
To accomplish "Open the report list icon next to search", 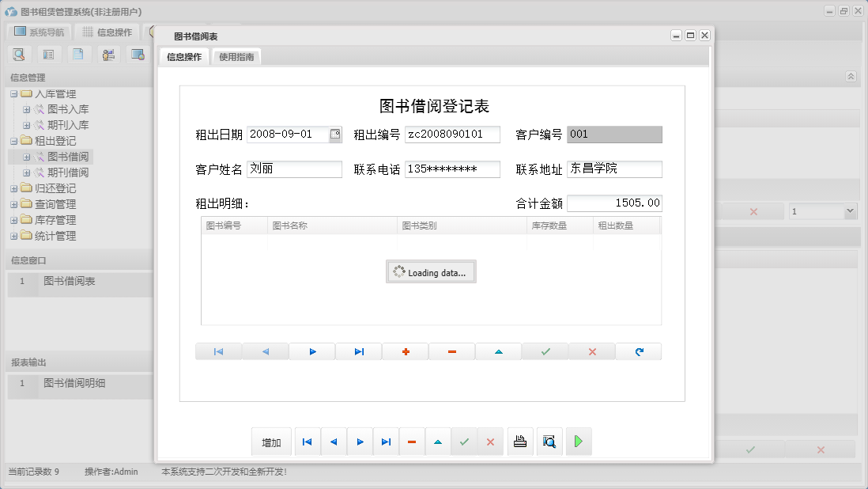I will click(48, 54).
